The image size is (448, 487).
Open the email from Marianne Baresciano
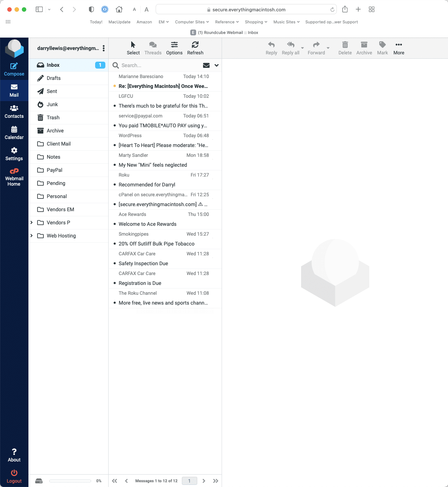click(165, 81)
